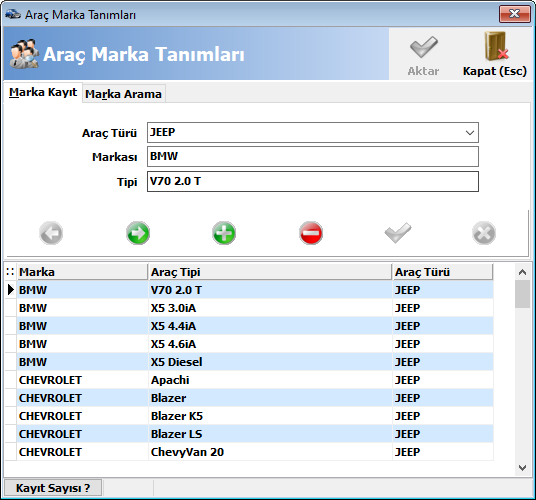Image resolution: width=536 pixels, height=500 pixels.
Task: Click the scrollbar down arrow of the grid
Action: [x=522, y=468]
